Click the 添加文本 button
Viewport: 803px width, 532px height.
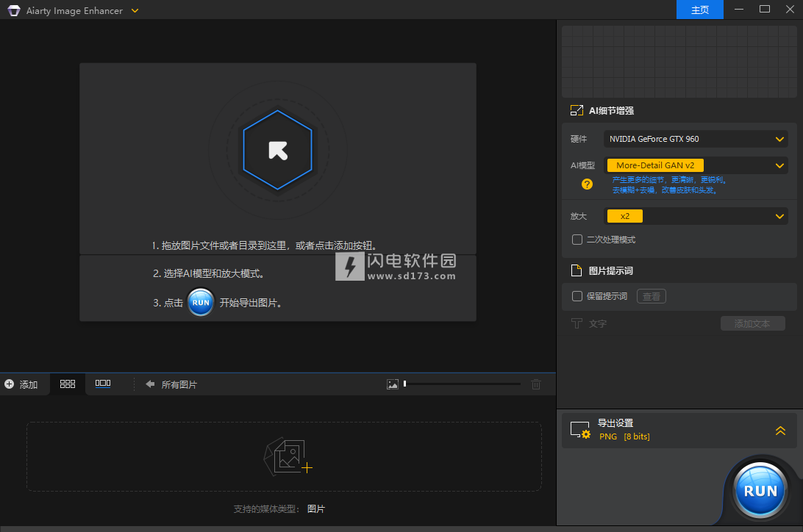(752, 323)
